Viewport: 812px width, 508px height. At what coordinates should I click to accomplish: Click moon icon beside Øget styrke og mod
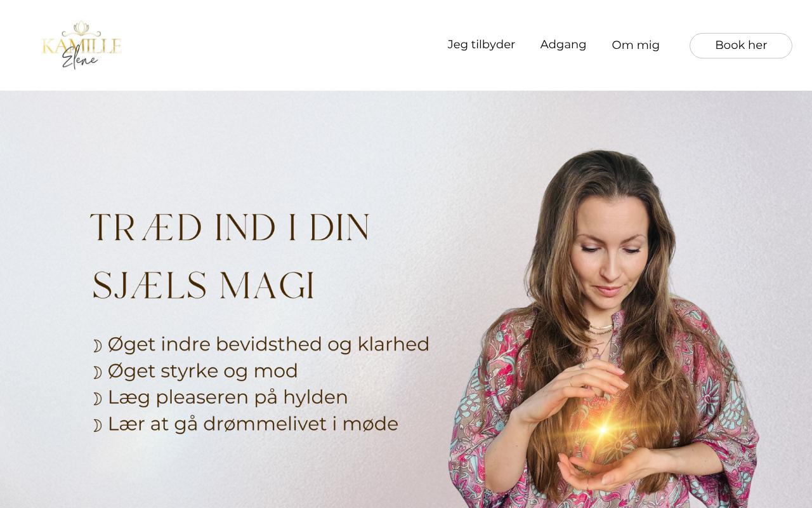(x=97, y=373)
